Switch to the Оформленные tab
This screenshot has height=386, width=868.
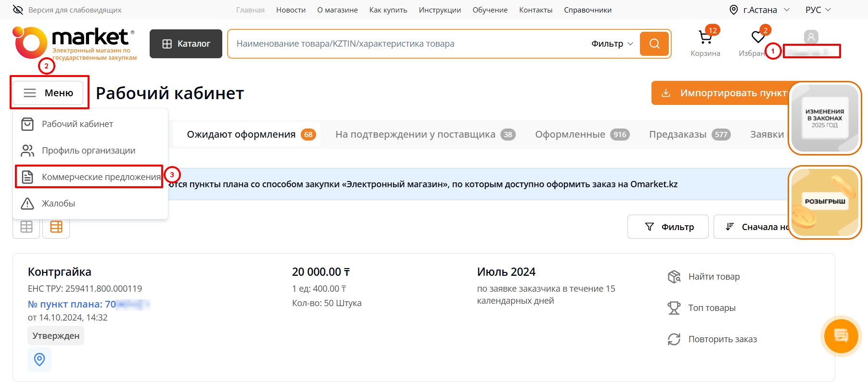click(x=582, y=135)
